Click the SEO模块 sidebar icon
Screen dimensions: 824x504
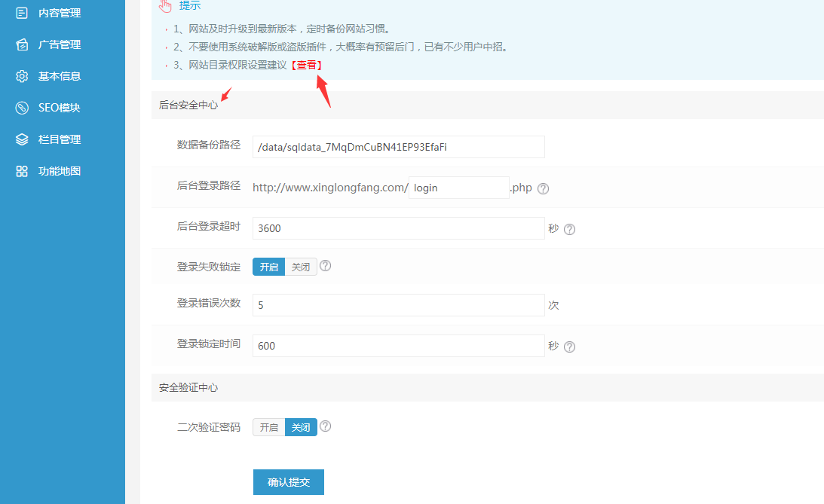(x=22, y=108)
